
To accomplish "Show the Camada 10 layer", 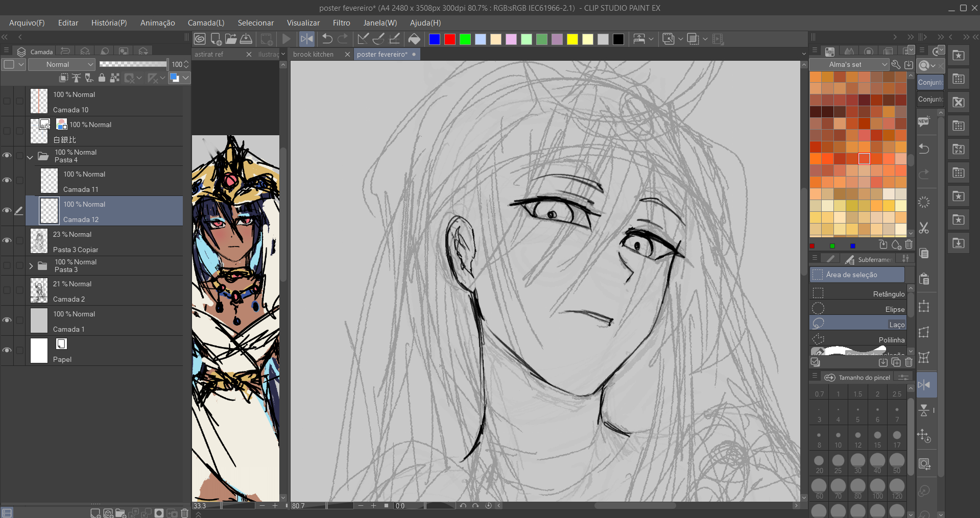I will [x=7, y=101].
